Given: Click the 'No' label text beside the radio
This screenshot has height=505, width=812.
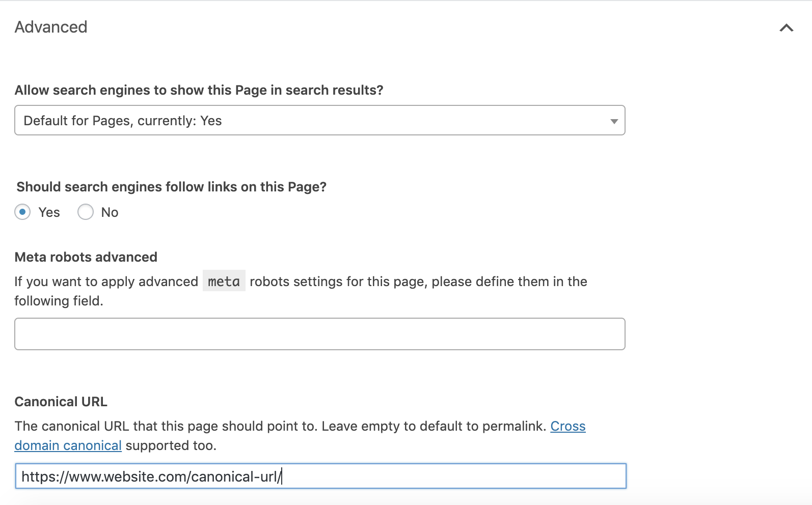Looking at the screenshot, I should click(x=110, y=212).
